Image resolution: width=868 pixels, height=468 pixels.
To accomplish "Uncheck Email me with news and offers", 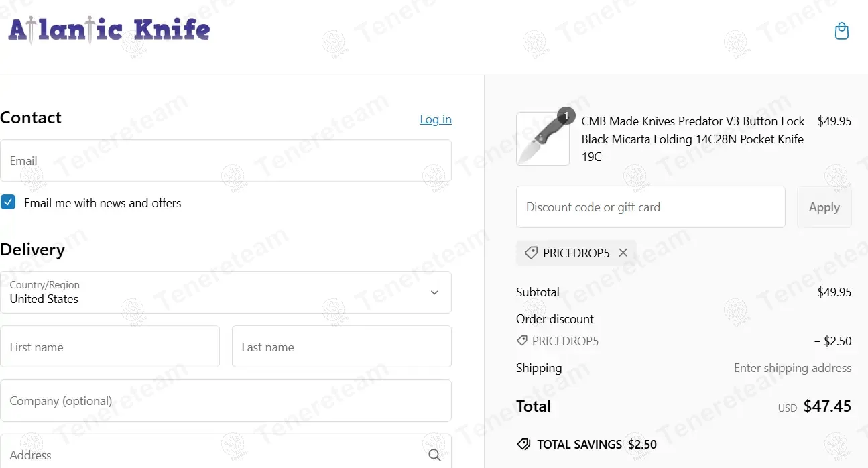I will tap(8, 202).
